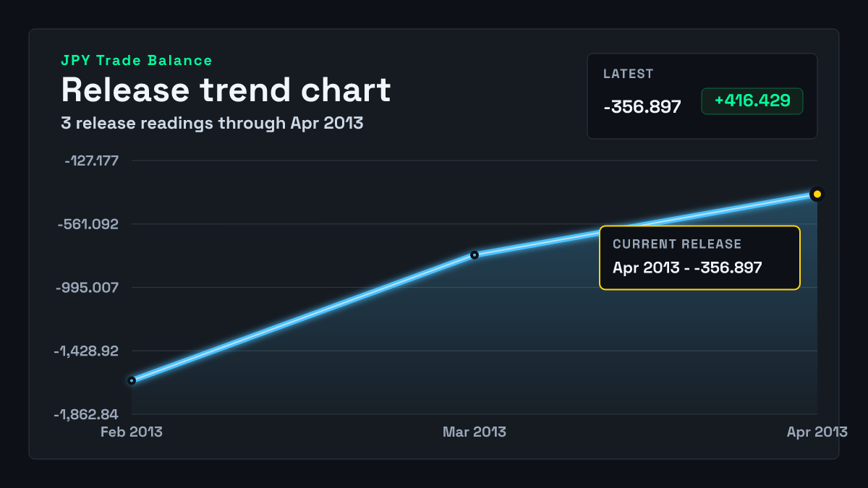Click the latest value -356.897
The width and height of the screenshot is (868, 488).
click(x=642, y=107)
